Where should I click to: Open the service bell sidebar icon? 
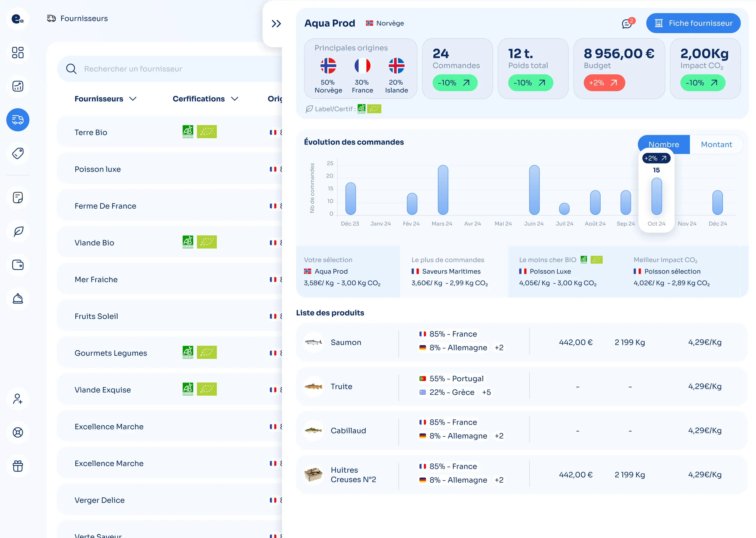[18, 298]
